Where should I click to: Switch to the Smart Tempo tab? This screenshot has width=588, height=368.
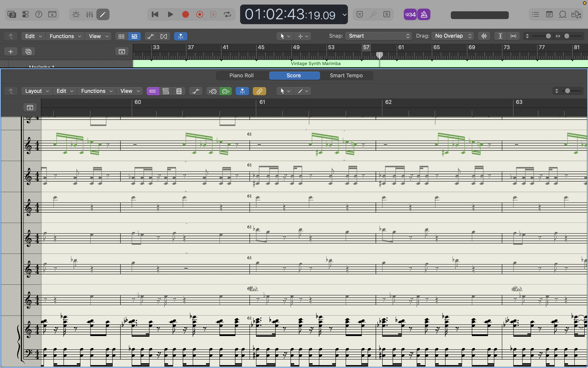(x=346, y=75)
